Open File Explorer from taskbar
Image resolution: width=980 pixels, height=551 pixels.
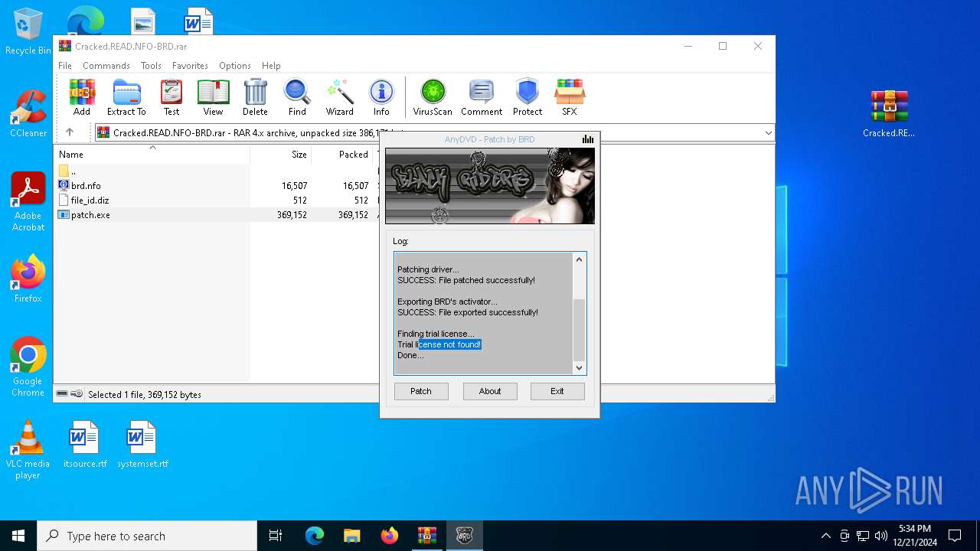pyautogui.click(x=352, y=536)
